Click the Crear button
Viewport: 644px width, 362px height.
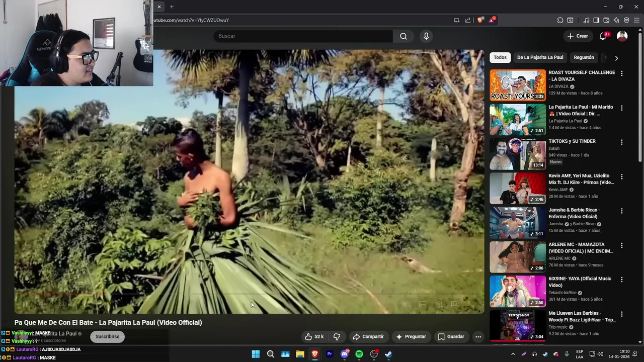click(x=577, y=36)
